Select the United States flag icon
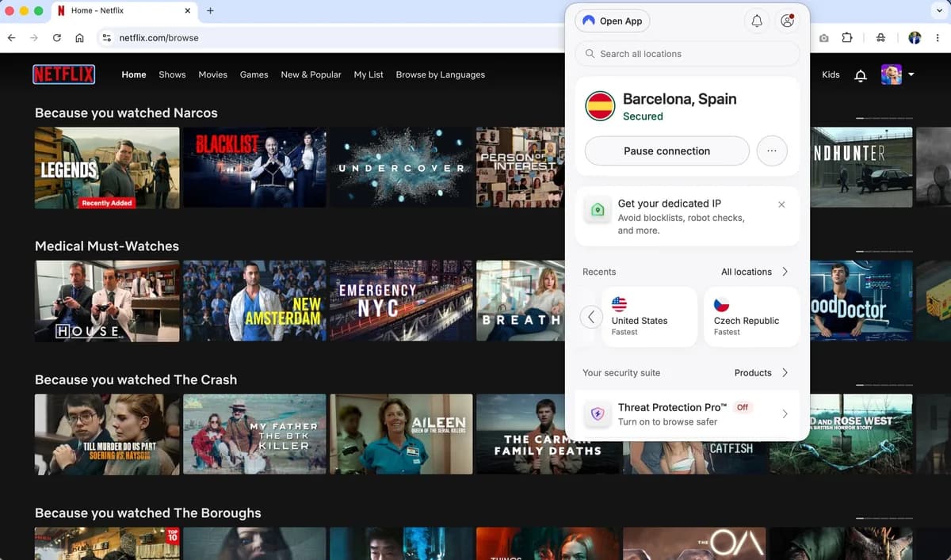The width and height of the screenshot is (951, 560). click(x=619, y=304)
